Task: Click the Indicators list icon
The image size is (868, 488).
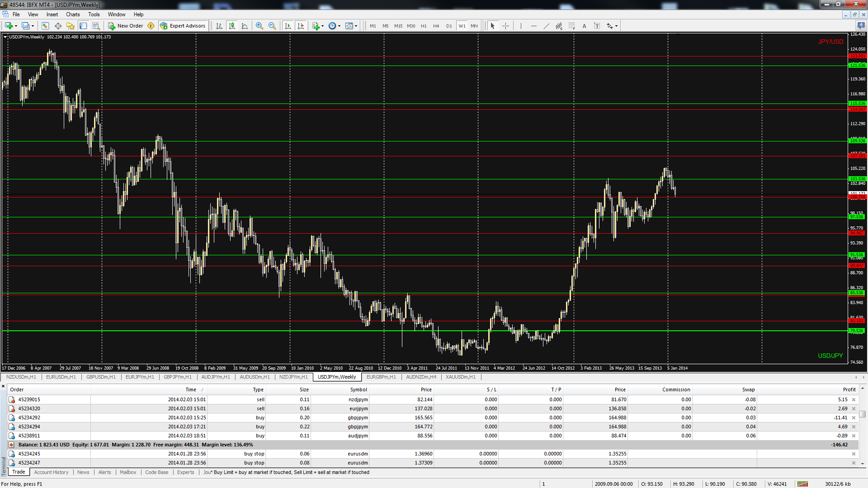Action: [x=316, y=26]
